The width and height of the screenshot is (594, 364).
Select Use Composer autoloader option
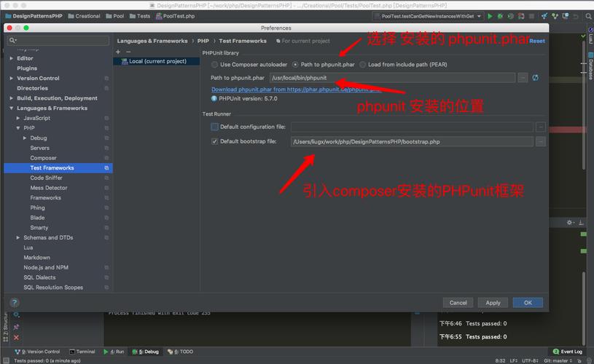pyautogui.click(x=215, y=65)
